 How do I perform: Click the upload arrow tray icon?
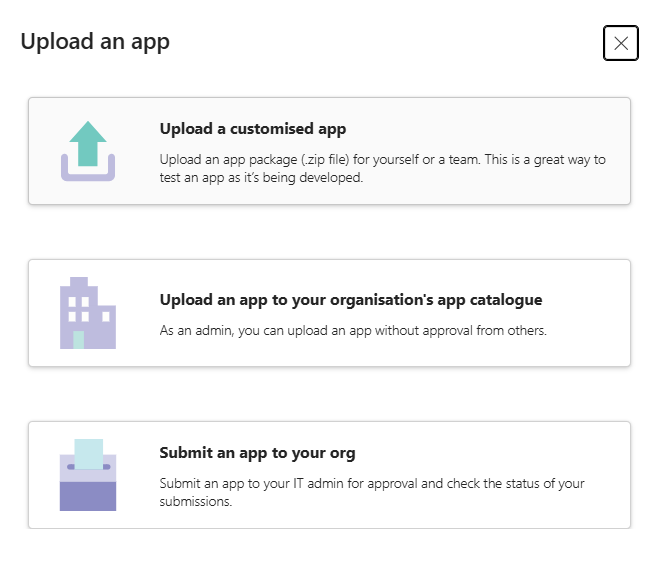(x=88, y=151)
